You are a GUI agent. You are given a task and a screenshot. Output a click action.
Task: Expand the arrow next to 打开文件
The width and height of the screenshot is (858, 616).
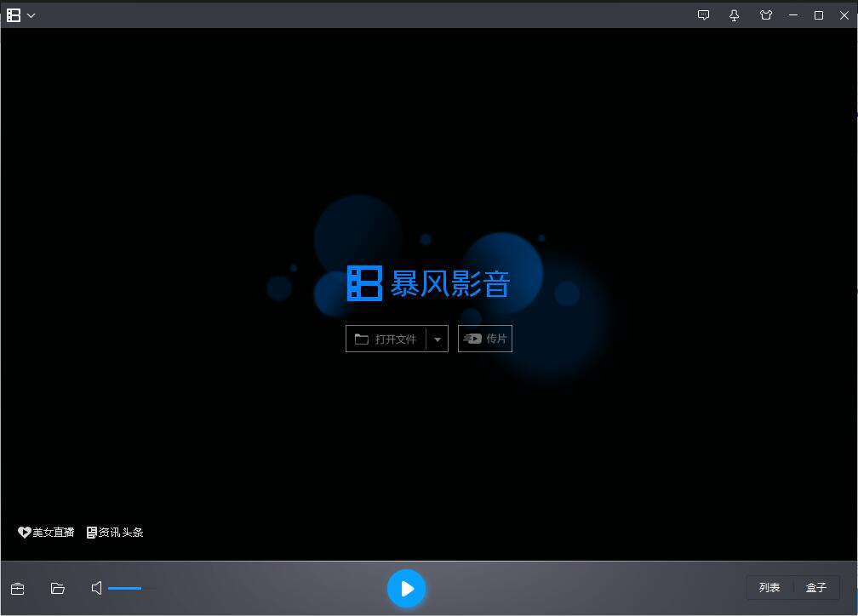tap(438, 339)
